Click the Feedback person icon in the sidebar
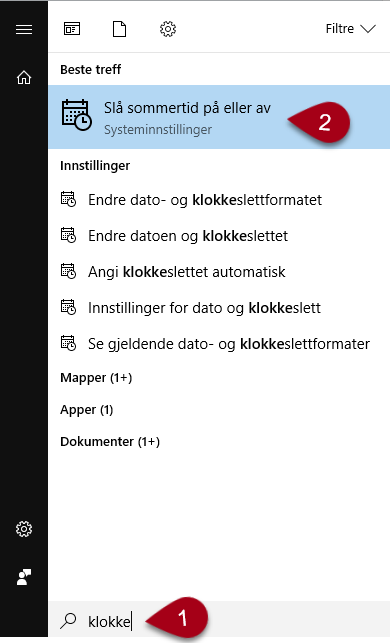 24,577
